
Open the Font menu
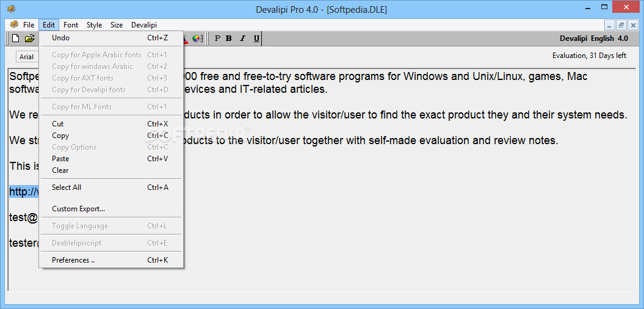coord(71,25)
